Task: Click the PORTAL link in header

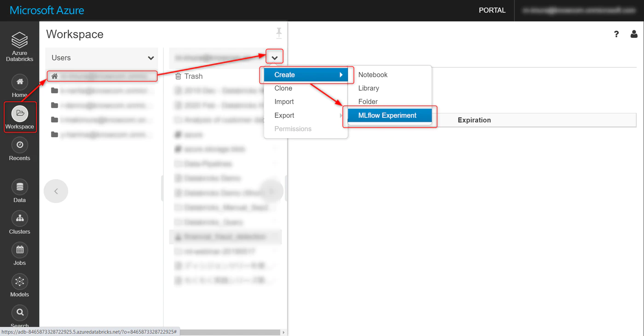Action: coord(492,10)
